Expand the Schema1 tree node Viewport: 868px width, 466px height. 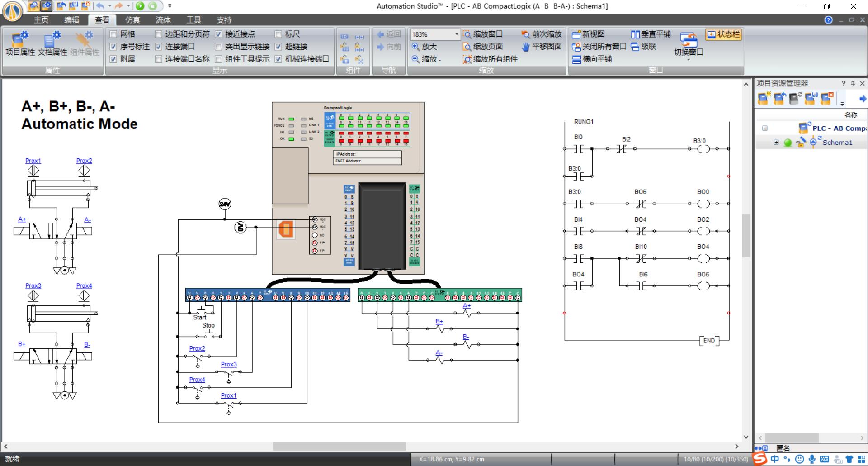(776, 142)
